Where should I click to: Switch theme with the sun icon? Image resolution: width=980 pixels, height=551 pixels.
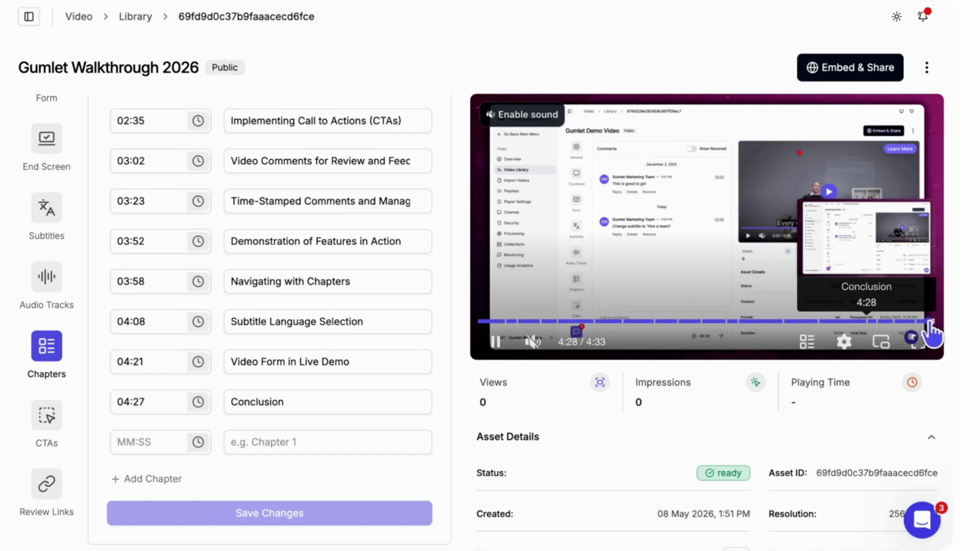(x=897, y=16)
